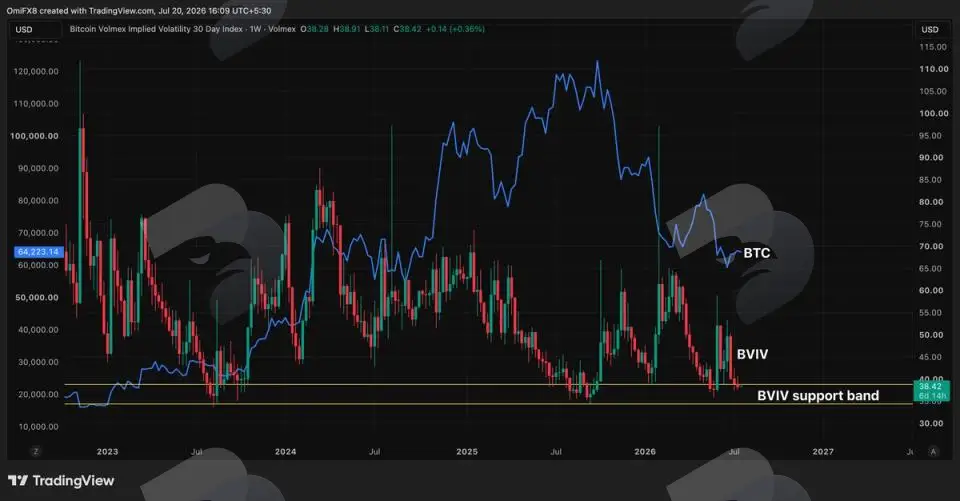Viewport: 960px width, 501px height.
Task: Click 110.00 on the right price scale
Action: click(x=934, y=69)
